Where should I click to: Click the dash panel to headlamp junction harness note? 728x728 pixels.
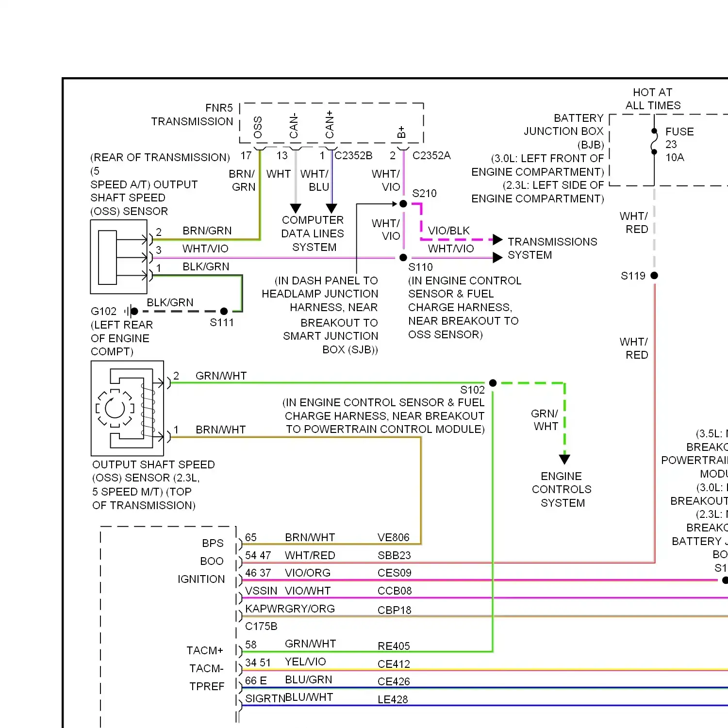click(320, 315)
